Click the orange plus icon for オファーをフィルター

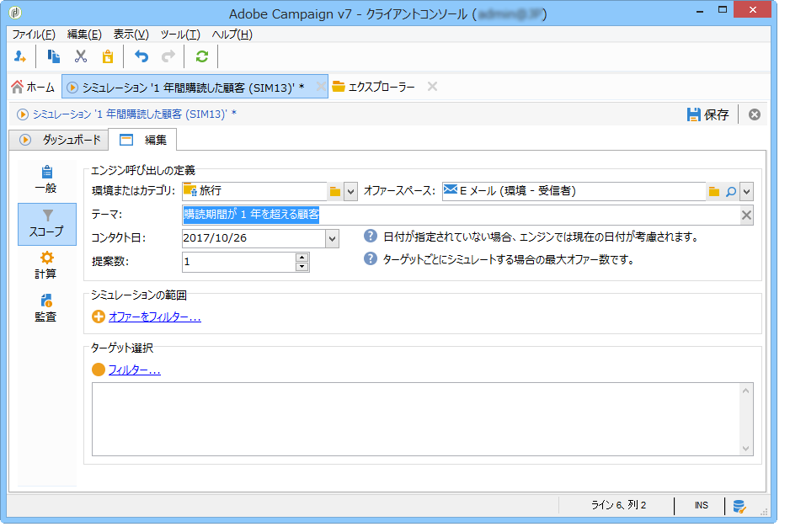pyautogui.click(x=99, y=317)
